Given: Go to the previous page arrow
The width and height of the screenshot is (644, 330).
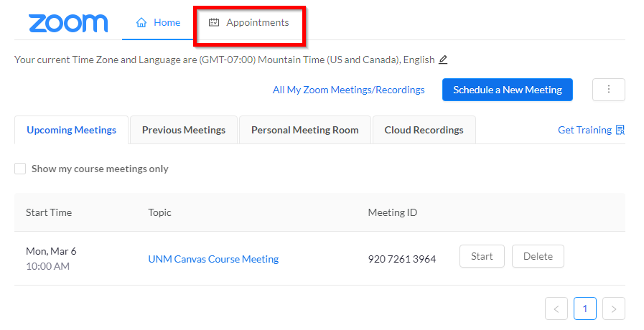Looking at the screenshot, I should pyautogui.click(x=556, y=309).
